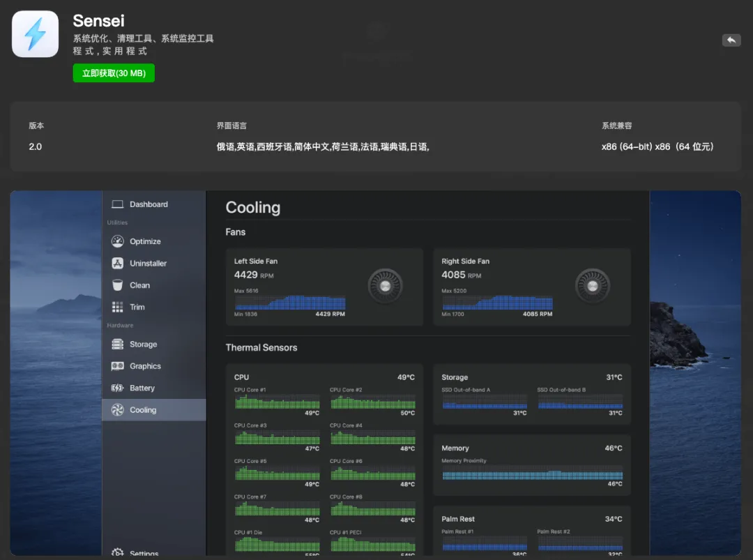Screen dimensions: 753x560
Task: Click the Right Side Fan spinner icon
Action: pyautogui.click(x=593, y=286)
